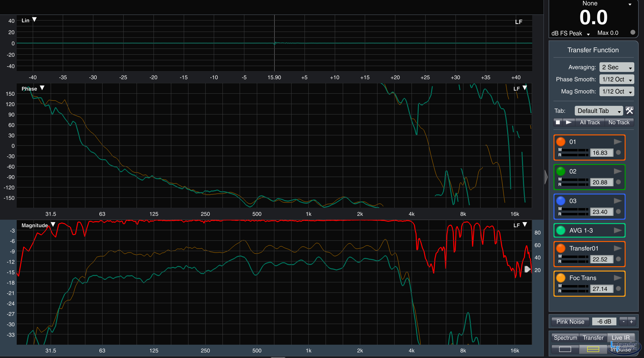The image size is (644, 358).
Task: Open the Phase Smooth 1/12 Oct dropdown
Action: (x=616, y=79)
